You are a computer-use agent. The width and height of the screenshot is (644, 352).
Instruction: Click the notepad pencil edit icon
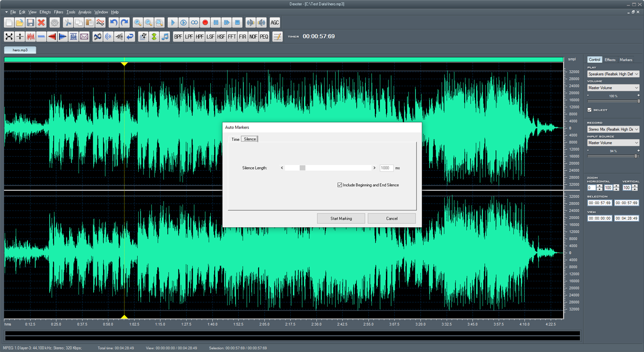click(277, 37)
